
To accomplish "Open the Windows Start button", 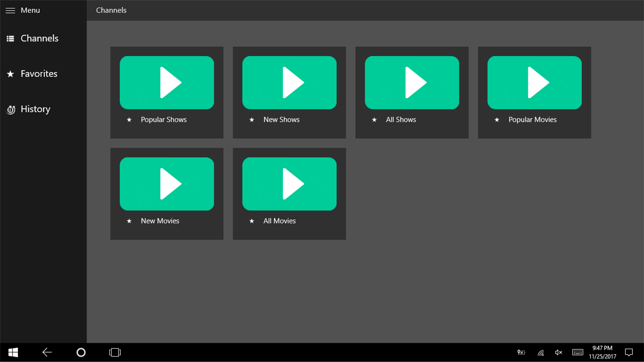I will (x=13, y=353).
